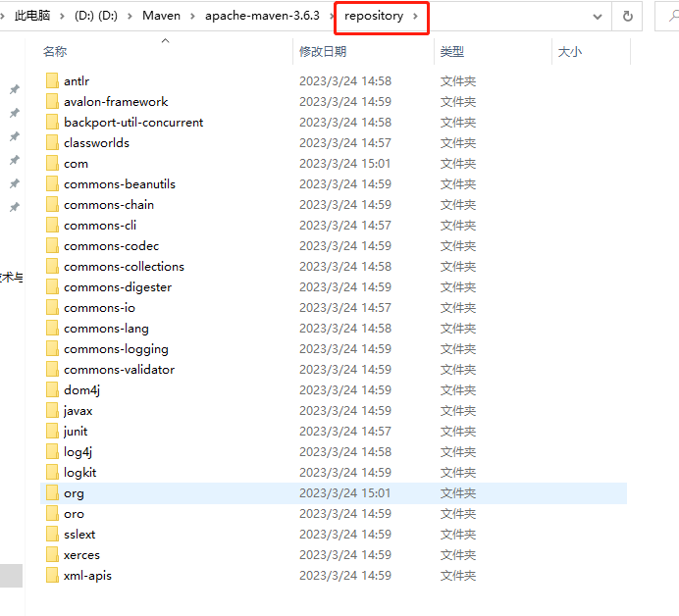Screen dimensions: 679x616
Task: Open the antlr folder icon
Action: pos(52,81)
